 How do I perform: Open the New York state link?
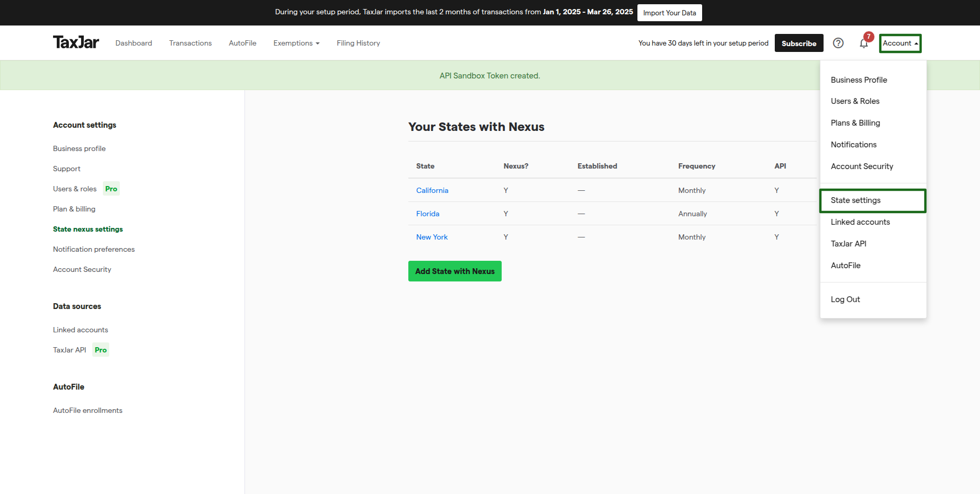tap(432, 237)
